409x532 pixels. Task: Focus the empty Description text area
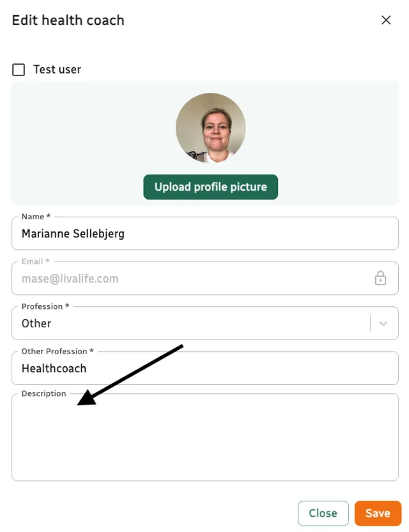[x=204, y=441]
